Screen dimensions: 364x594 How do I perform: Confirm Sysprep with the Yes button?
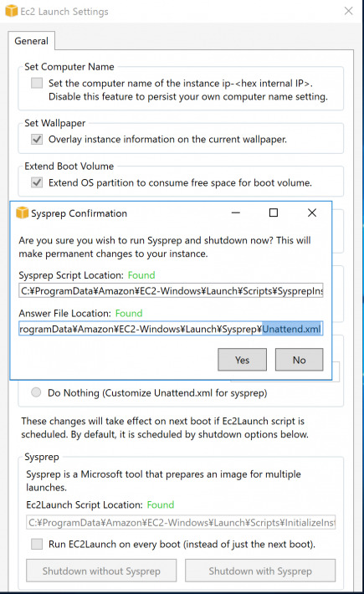[x=242, y=360]
